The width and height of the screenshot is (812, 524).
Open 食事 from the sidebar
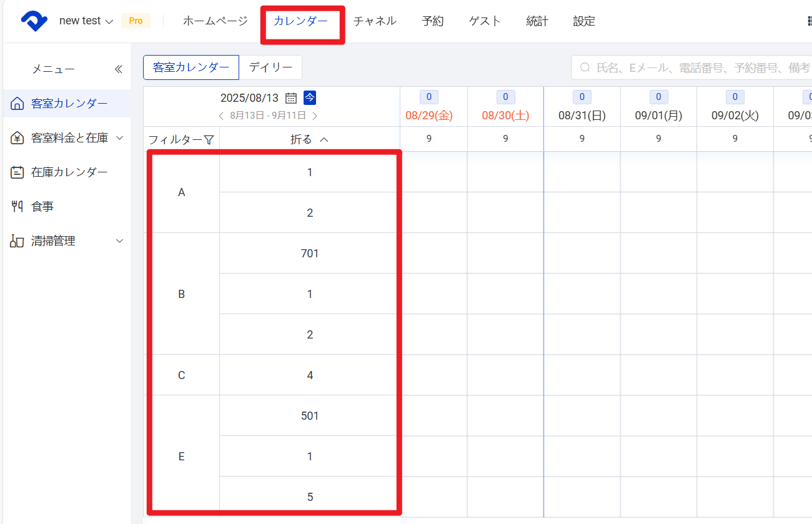pos(42,207)
